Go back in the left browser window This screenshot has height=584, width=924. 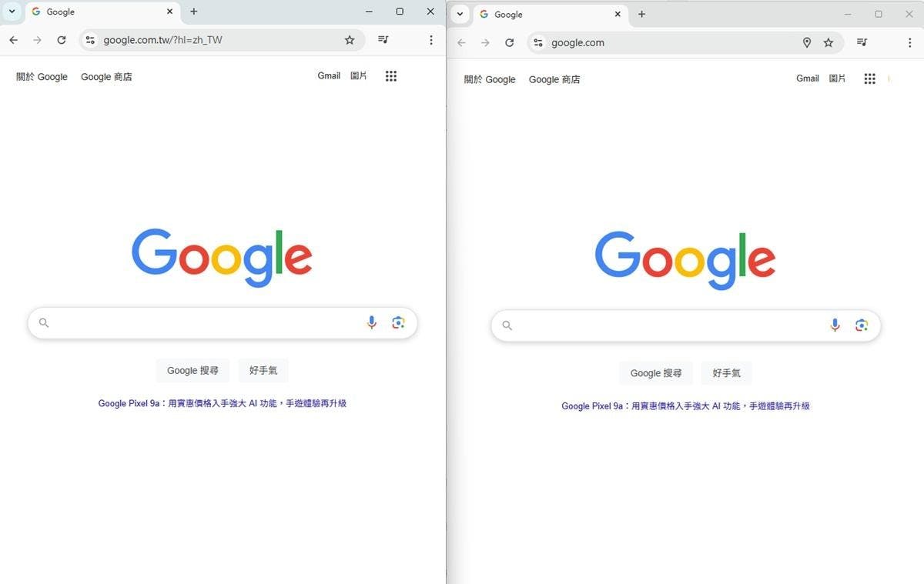tap(14, 40)
